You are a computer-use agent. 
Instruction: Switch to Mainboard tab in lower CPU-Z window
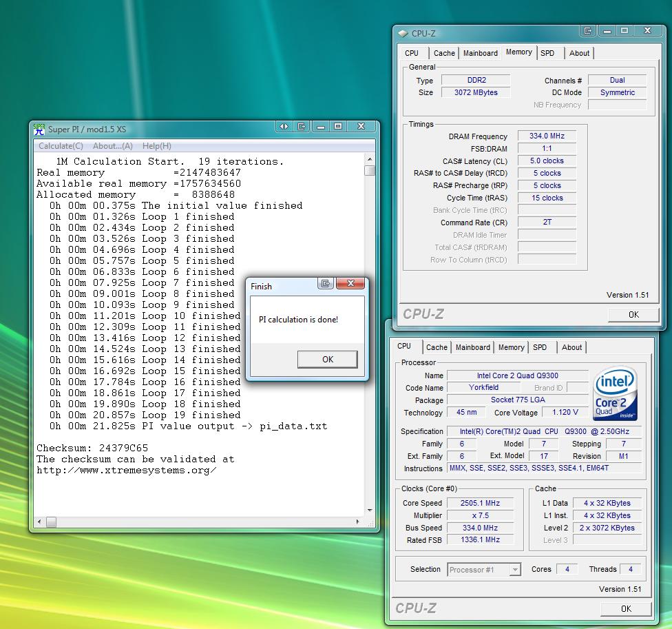pos(473,347)
